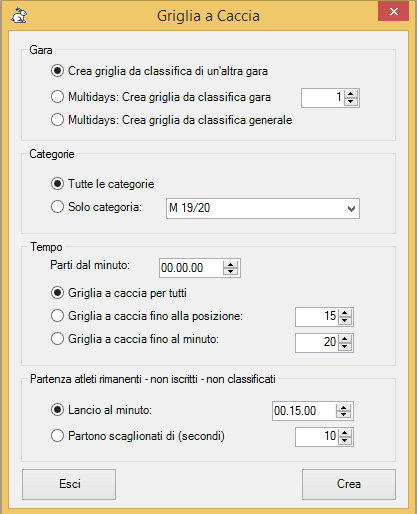The width and height of the screenshot is (417, 514).
Task: Increase the Multidays gara number spinner
Action: 351,94
